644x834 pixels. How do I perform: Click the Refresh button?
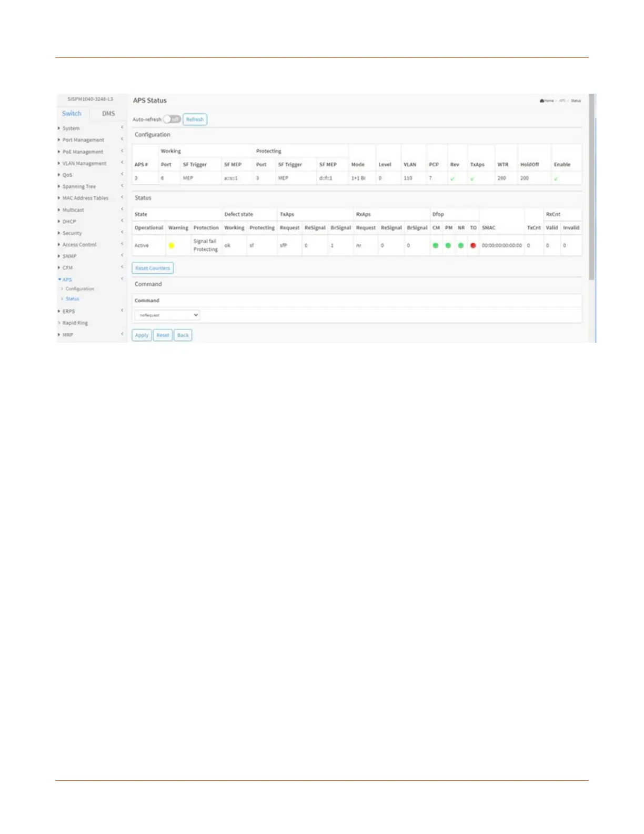pos(195,120)
